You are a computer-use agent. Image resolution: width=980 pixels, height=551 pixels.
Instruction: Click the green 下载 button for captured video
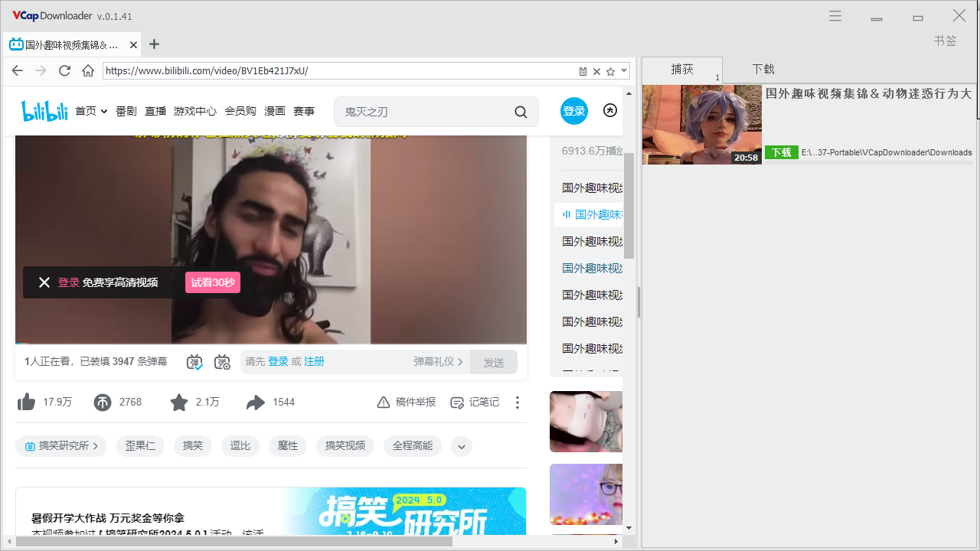[781, 152]
